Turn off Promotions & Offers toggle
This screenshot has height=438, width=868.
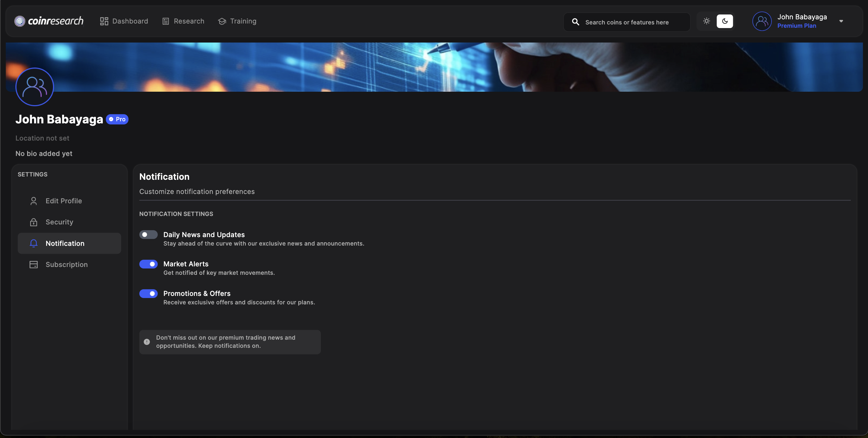tap(148, 294)
